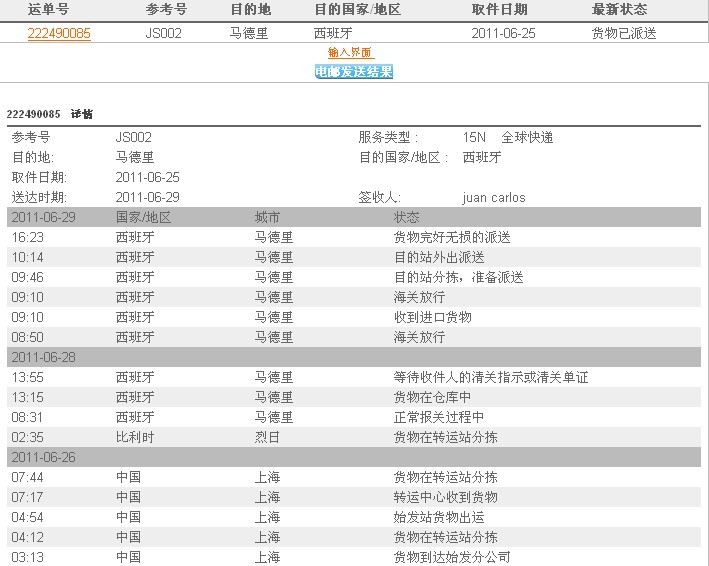Select the 目的站分拣,准备派送 status text
The width and height of the screenshot is (709, 566).
pyautogui.click(x=458, y=277)
